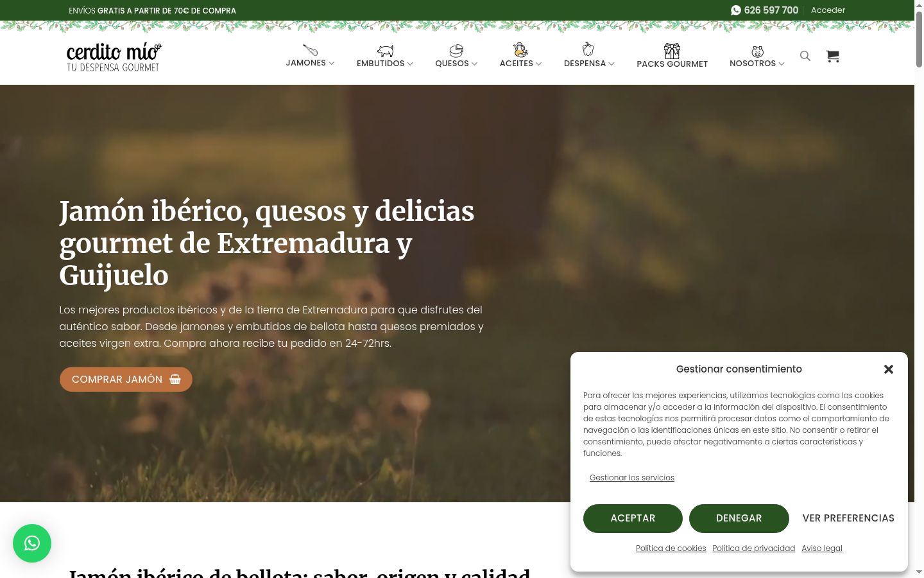Open the Packs Gourmet menu item
924x578 pixels.
click(x=672, y=64)
